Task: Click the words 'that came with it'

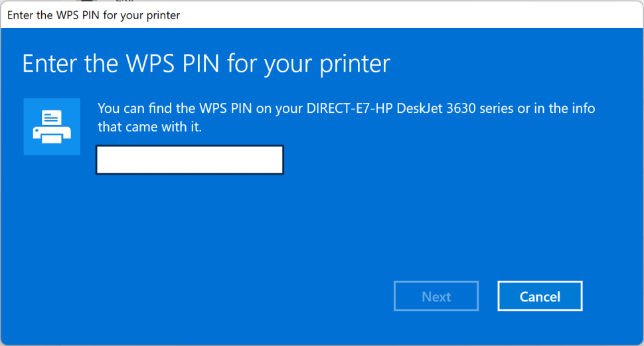Action: coord(149,127)
